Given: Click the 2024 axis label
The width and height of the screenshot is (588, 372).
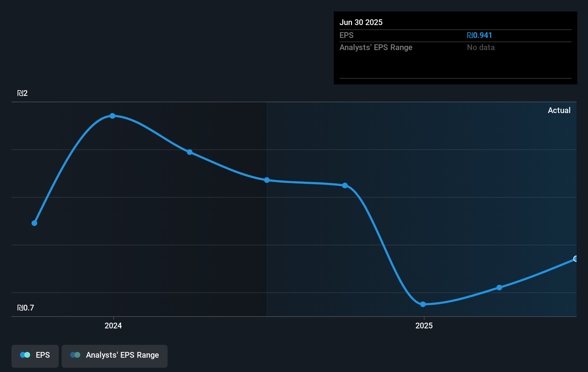Looking at the screenshot, I should click(113, 326).
